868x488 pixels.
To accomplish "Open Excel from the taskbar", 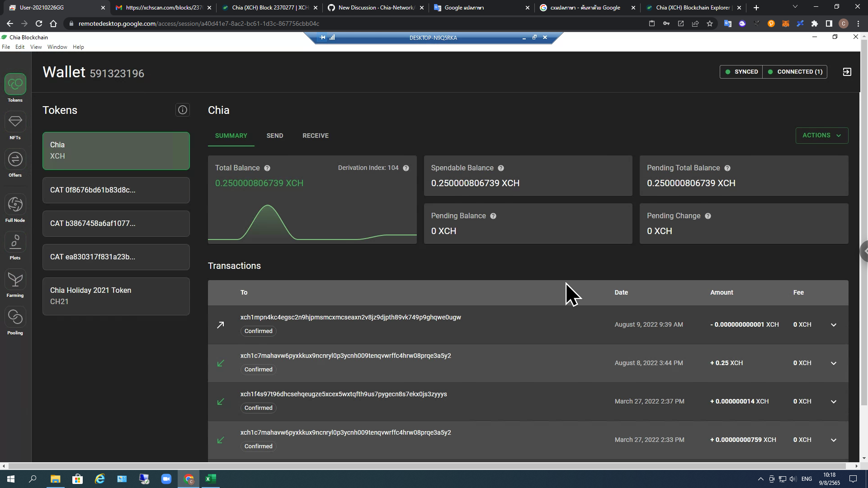I will click(x=211, y=479).
